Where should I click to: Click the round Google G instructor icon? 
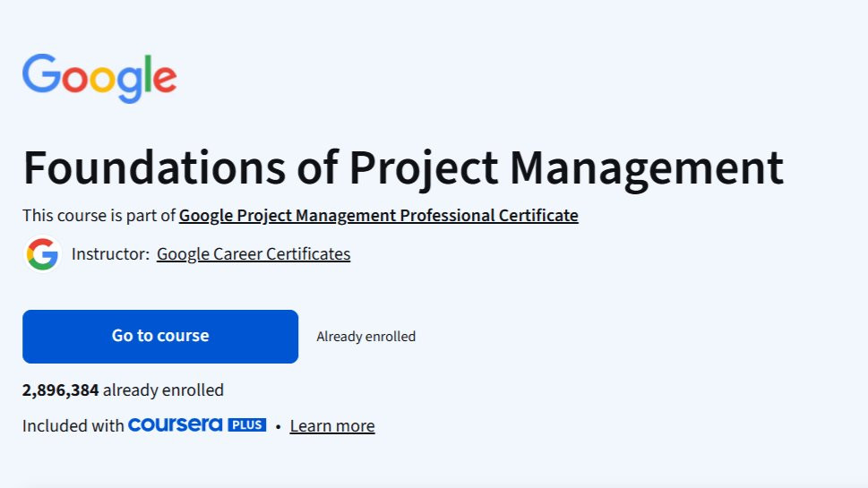pos(43,254)
